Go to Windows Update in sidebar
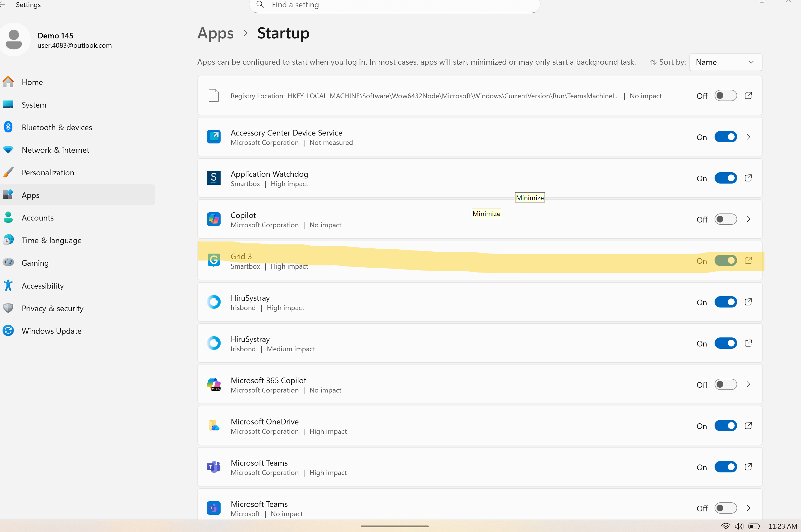Viewport: 801px width, 532px height. (51, 331)
